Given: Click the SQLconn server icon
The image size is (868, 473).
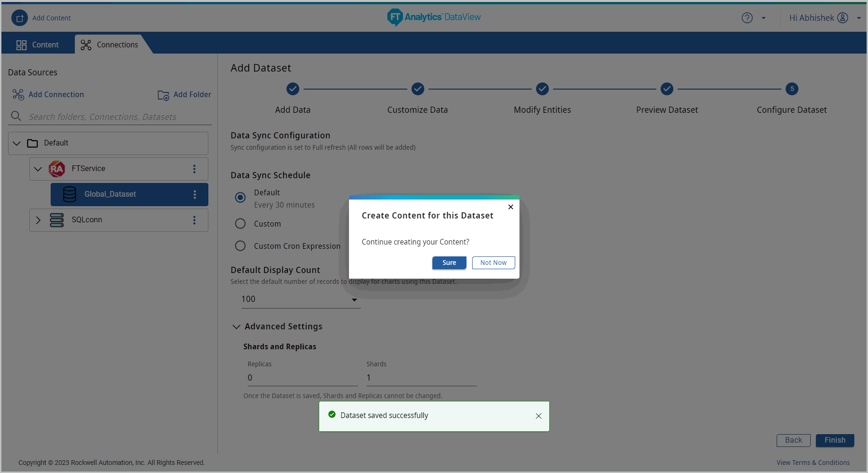Looking at the screenshot, I should tap(57, 220).
